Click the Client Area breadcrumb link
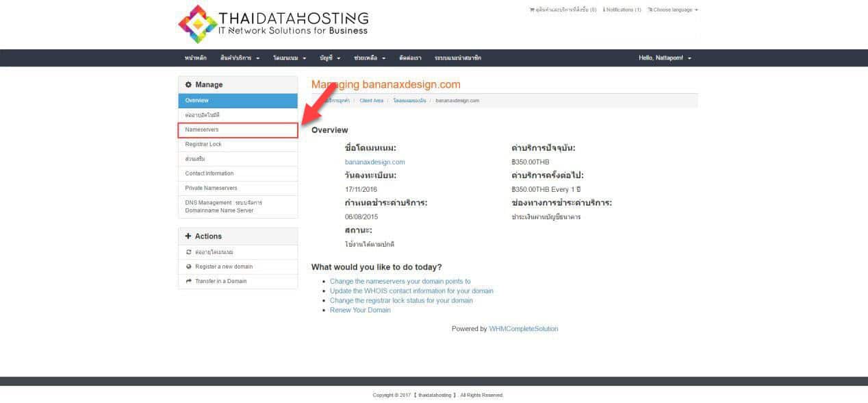Screen dimensions: 868x403 tap(371, 101)
